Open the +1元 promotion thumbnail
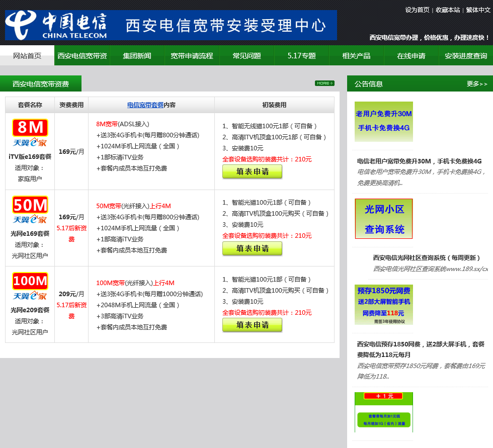 tap(383, 412)
